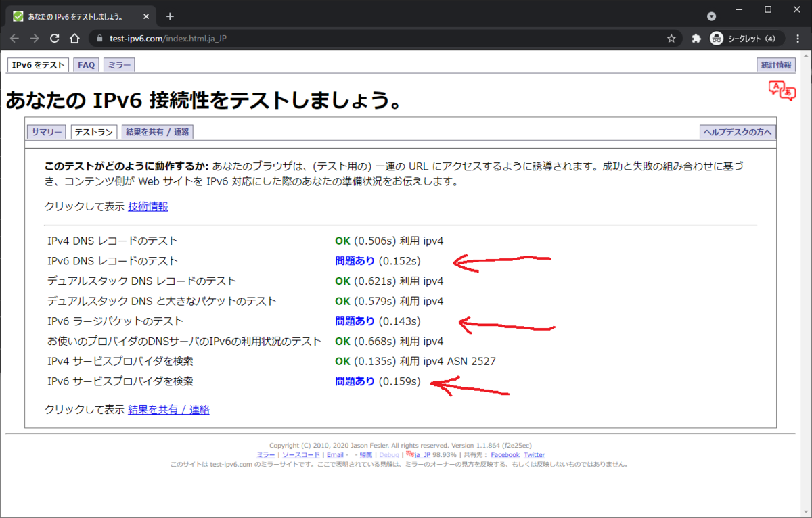This screenshot has width=812, height=518.
Task: Open the extensions puzzle icon
Action: tap(696, 39)
